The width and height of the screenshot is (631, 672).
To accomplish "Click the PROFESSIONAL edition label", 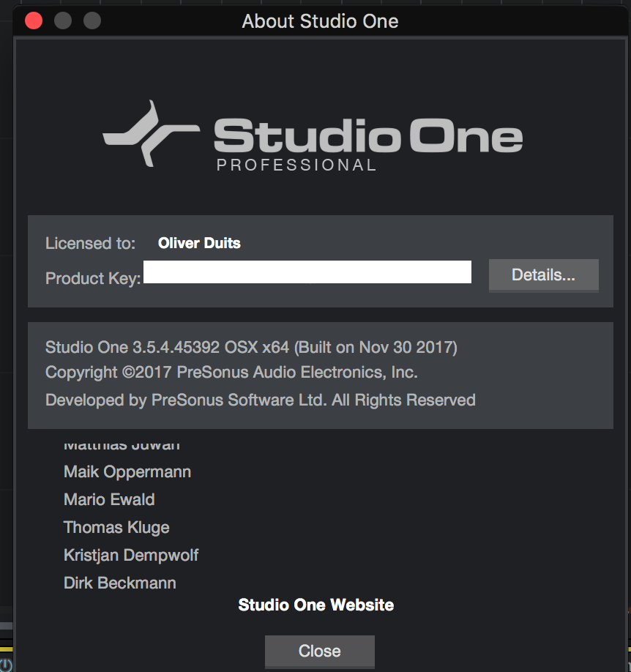I will [296, 165].
